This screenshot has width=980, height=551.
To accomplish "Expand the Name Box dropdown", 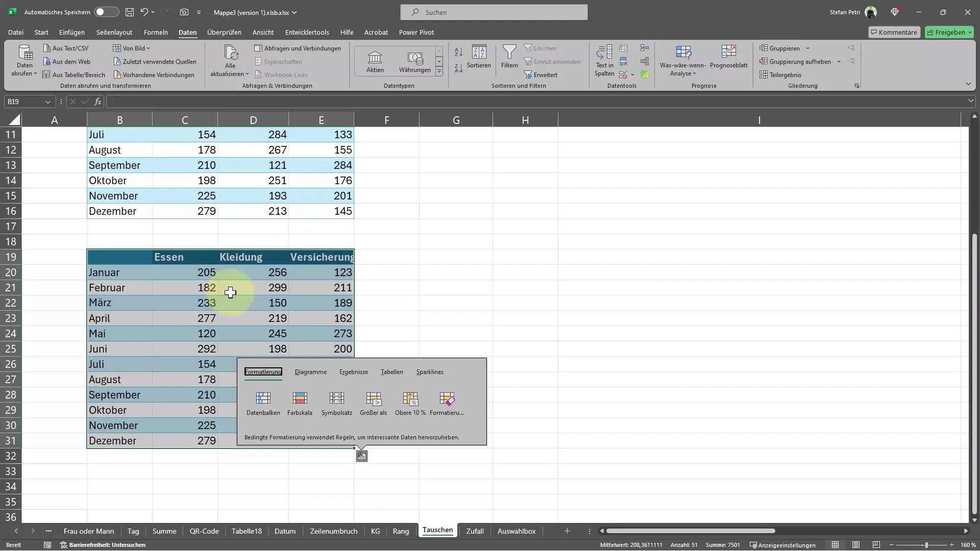I will click(x=48, y=102).
